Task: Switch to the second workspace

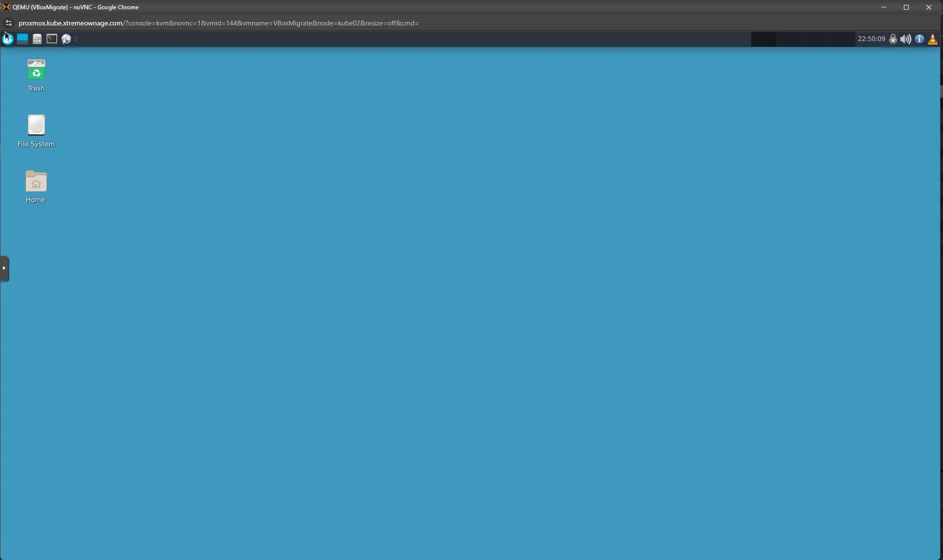Action: coord(790,39)
